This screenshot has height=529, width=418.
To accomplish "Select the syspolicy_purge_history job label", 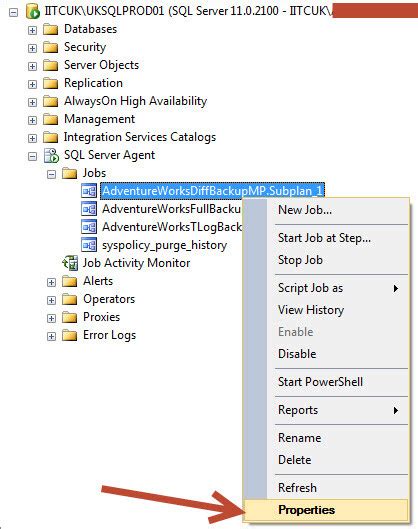I will pos(165,245).
